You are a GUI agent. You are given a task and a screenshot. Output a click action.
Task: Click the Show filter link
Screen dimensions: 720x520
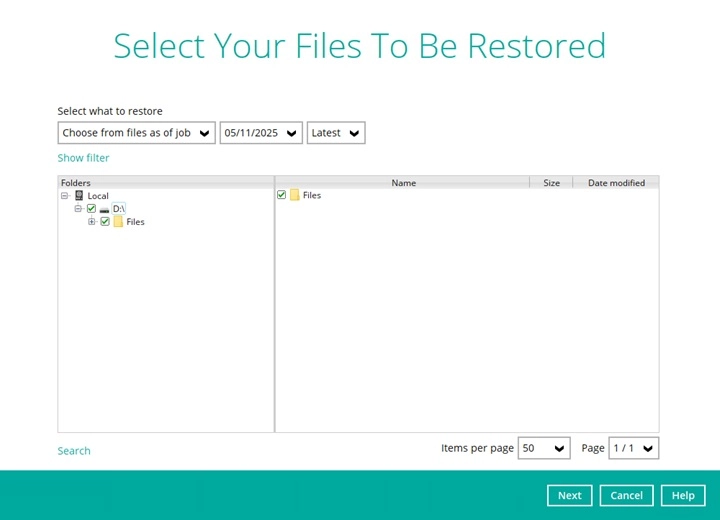click(x=83, y=158)
